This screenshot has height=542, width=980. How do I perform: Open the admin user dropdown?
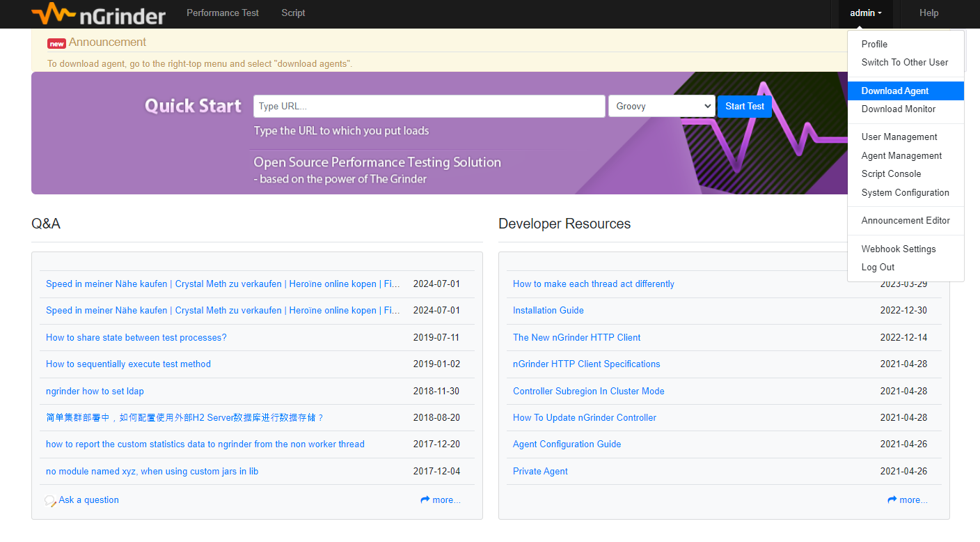coord(866,13)
